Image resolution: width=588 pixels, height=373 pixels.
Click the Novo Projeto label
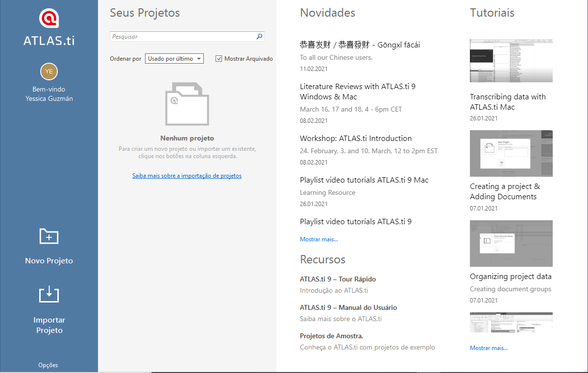tap(49, 261)
